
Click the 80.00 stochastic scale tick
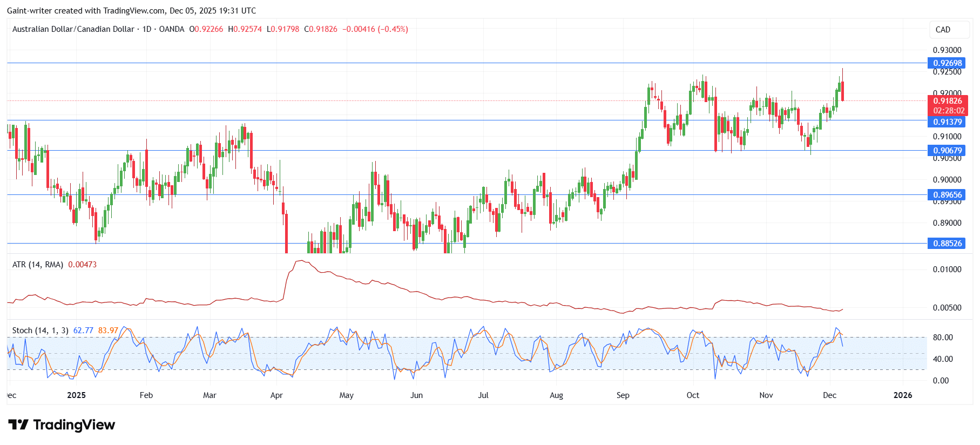pos(943,338)
